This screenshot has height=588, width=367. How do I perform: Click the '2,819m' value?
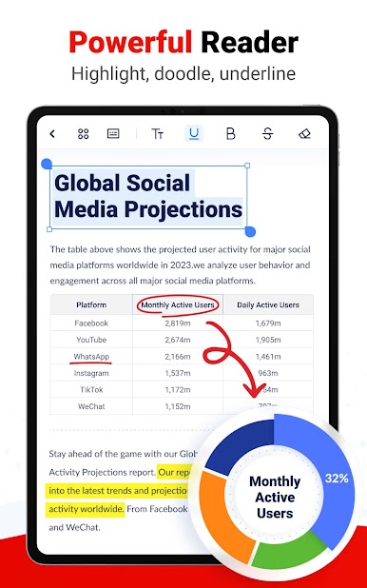[178, 323]
